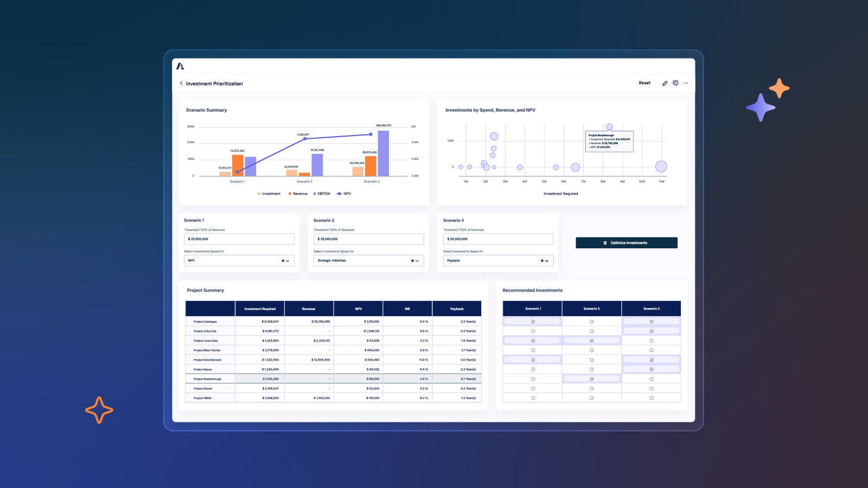Click the Revenue column header
The width and height of the screenshot is (868, 488).
click(x=309, y=309)
